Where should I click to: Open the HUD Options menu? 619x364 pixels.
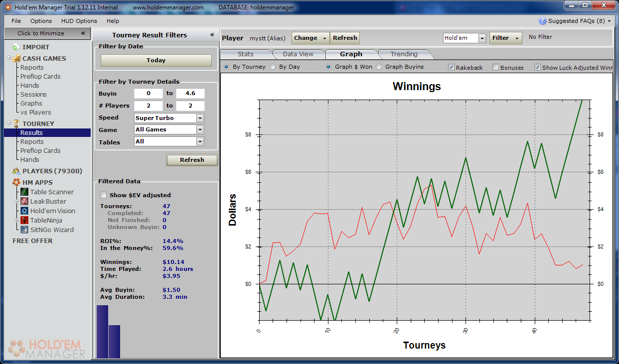[79, 21]
